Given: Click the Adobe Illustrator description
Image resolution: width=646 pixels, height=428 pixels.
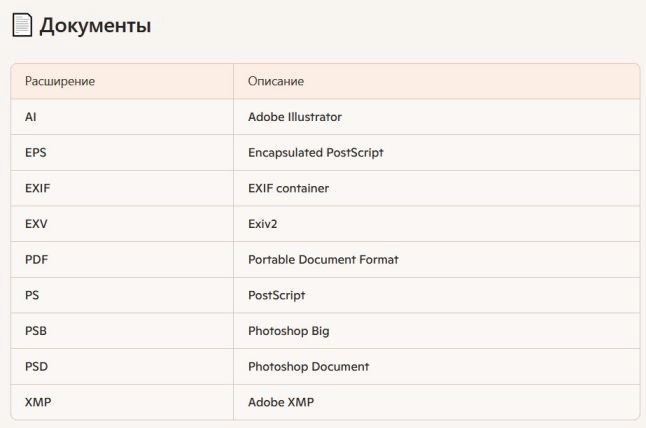Looking at the screenshot, I should (295, 117).
